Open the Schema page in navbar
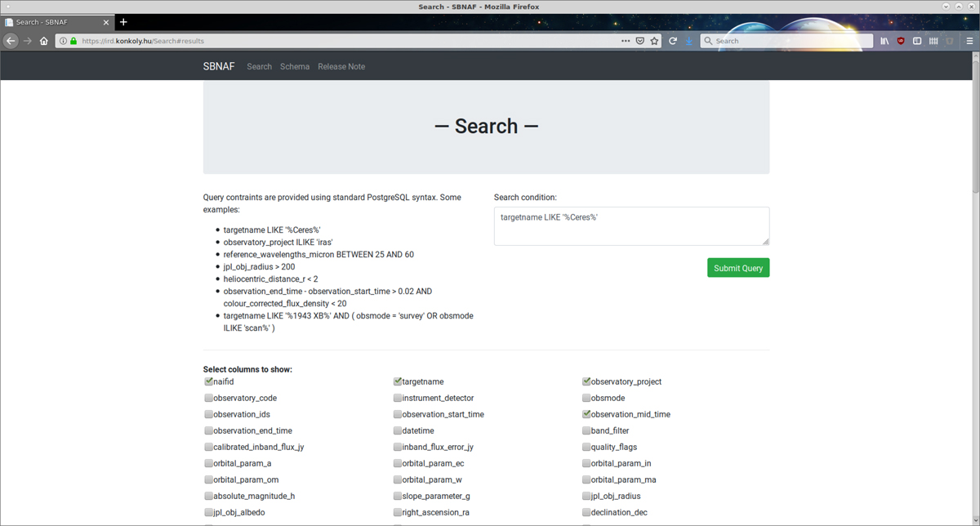 point(294,67)
